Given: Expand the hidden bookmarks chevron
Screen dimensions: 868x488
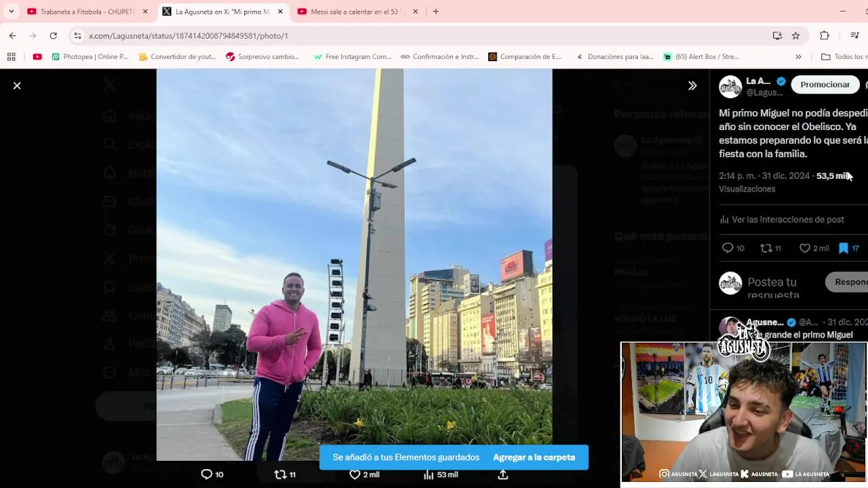Looking at the screenshot, I should pos(798,57).
